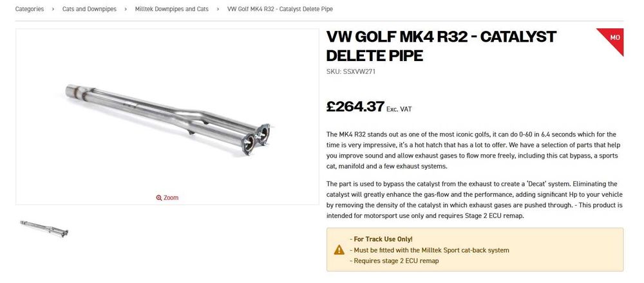Click the £264.37 price
644x283 pixels.
point(355,107)
